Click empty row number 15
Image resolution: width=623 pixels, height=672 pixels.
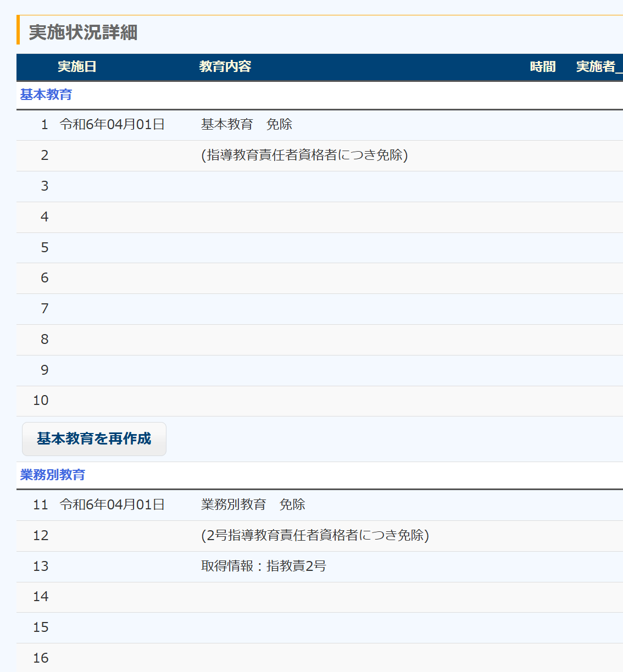[x=41, y=627]
